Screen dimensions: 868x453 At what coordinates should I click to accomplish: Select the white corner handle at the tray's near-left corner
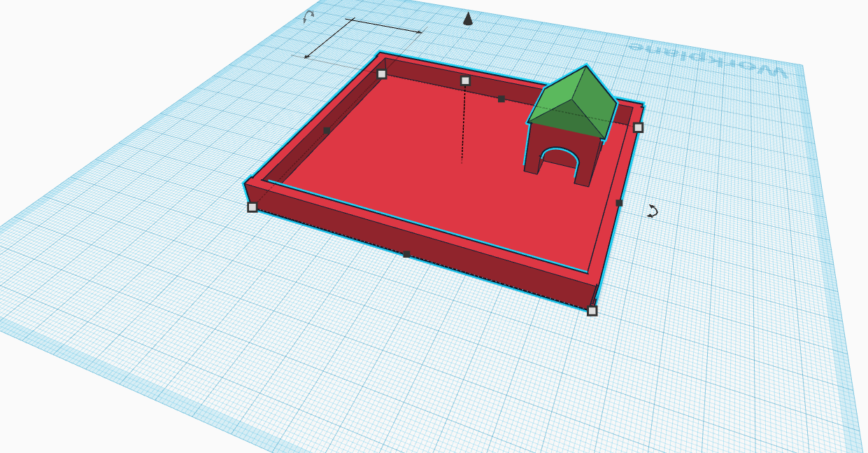[x=252, y=207]
